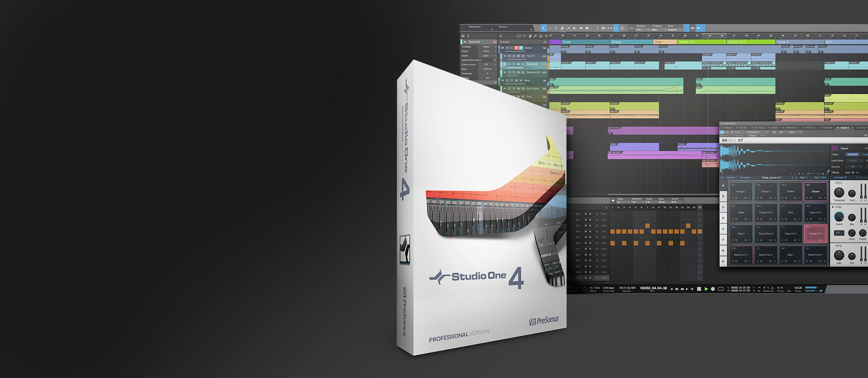Open inspector Layers dropdown
The width and height of the screenshot is (868, 378).
point(488,55)
